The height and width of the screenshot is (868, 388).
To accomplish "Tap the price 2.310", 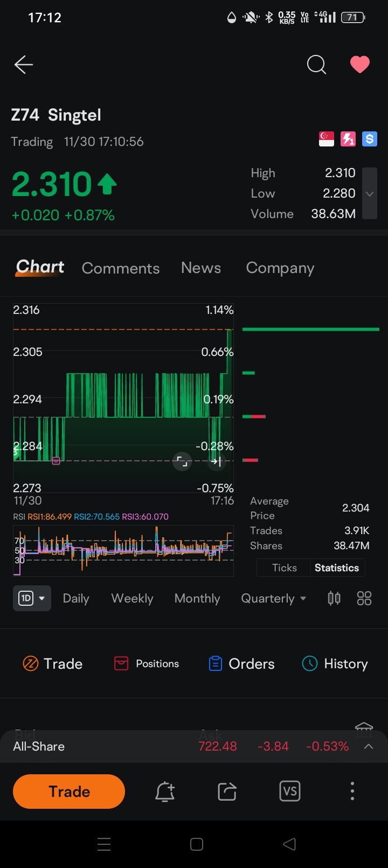I will pos(52,184).
